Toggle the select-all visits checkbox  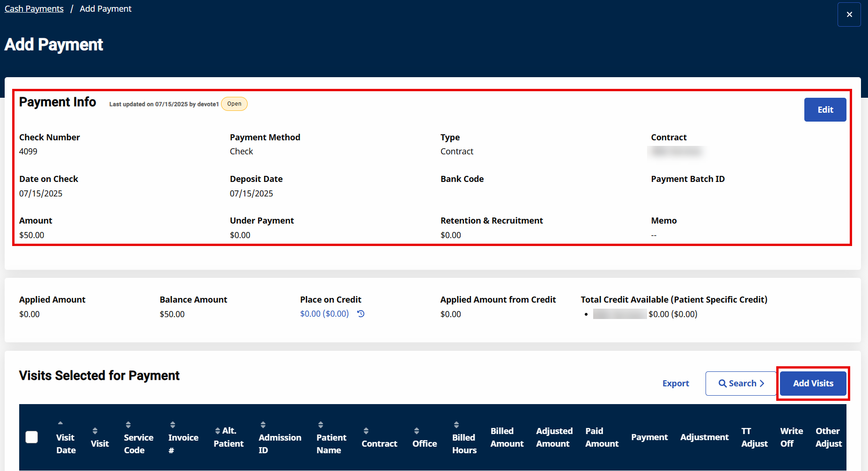pos(32,437)
